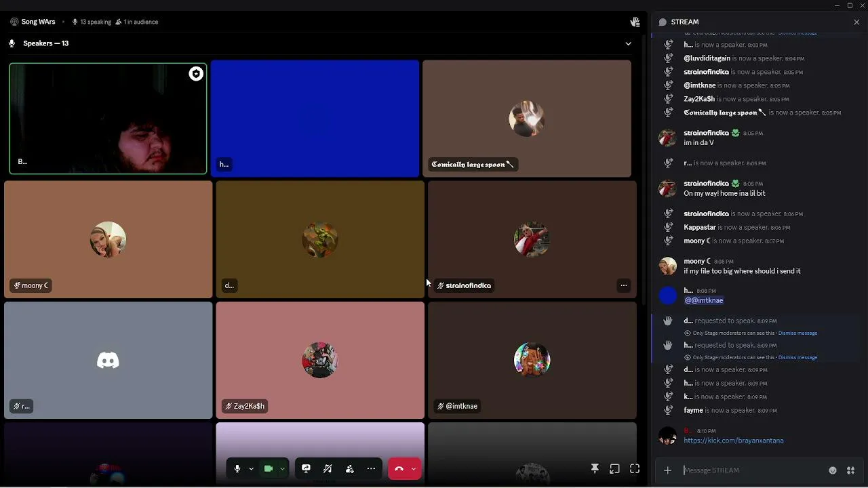Viewport: 868px width, 488px height.
Task: Select the B... webcam video tile
Action: point(108,119)
